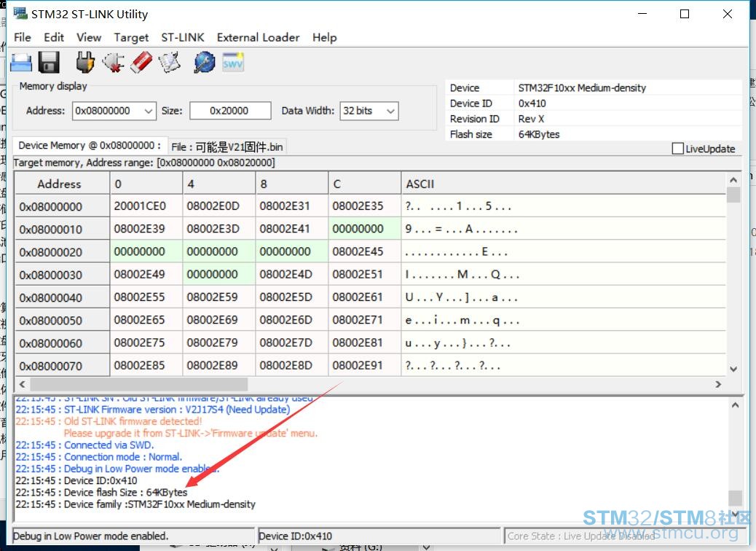756x551 pixels.
Task: Select log line Device family :STM32F10xx Medium-density
Action: 135,504
